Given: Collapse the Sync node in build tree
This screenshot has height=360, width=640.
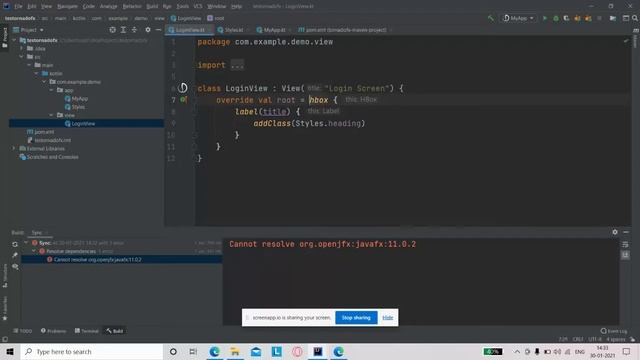Looking at the screenshot, I should pyautogui.click(x=27, y=243).
